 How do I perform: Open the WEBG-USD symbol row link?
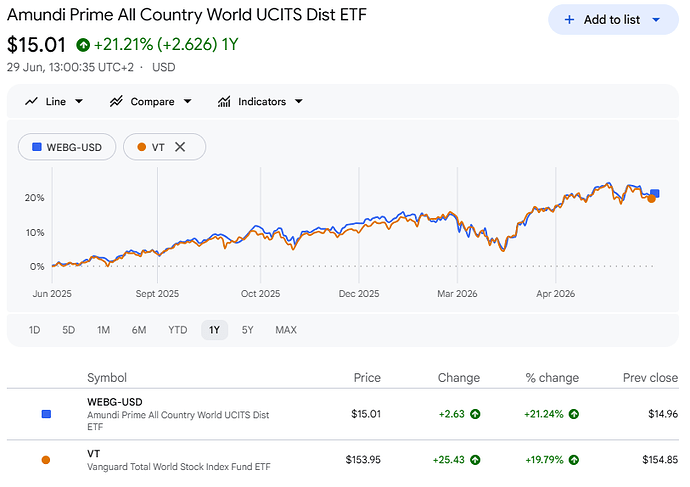(115, 402)
